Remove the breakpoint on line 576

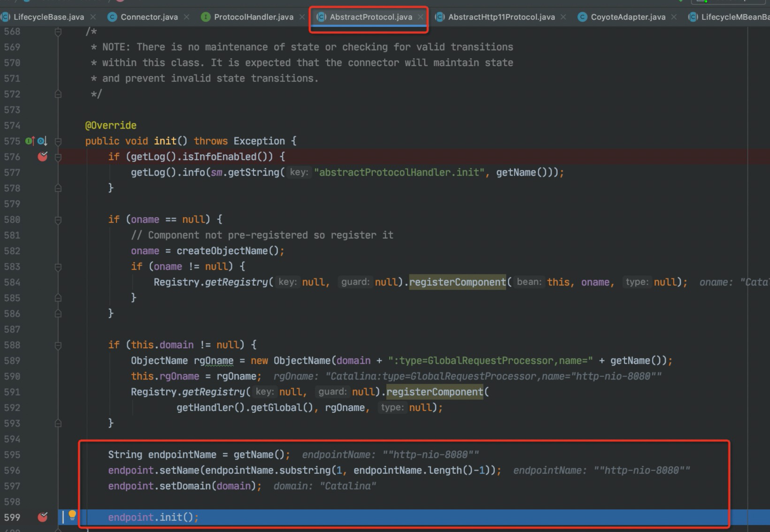[x=43, y=157]
